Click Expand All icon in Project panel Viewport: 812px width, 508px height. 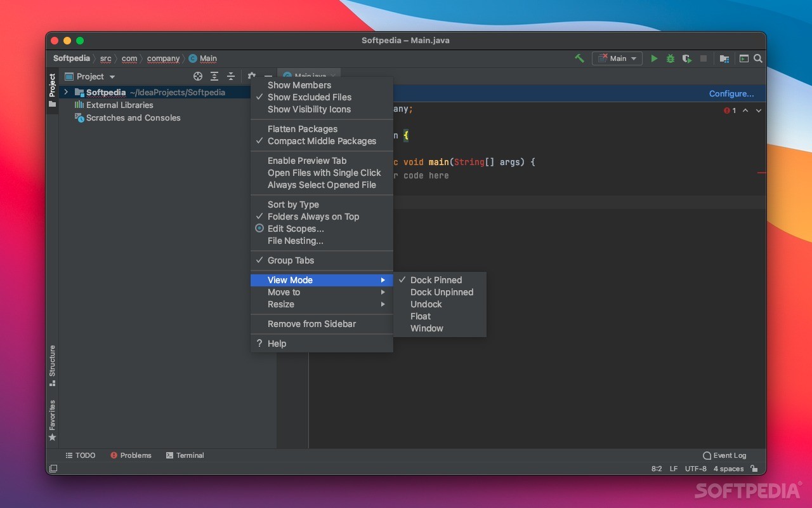[214, 76]
